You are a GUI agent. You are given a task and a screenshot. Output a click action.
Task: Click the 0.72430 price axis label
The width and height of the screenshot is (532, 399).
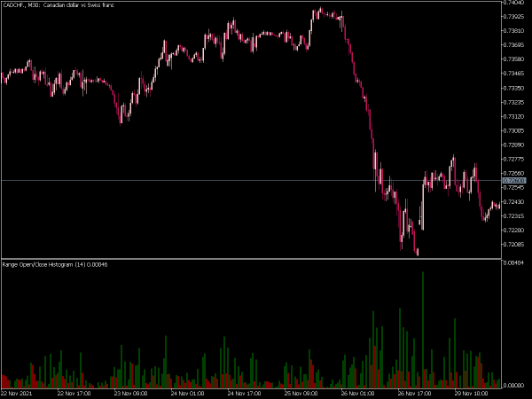(514, 202)
